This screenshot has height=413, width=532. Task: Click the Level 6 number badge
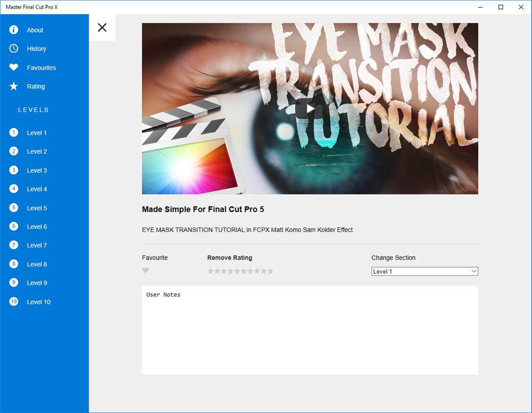click(14, 226)
